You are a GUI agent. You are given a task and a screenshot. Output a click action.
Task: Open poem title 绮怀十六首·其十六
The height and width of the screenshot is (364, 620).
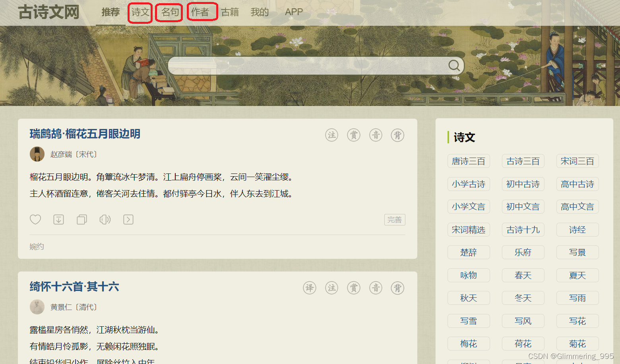(74, 287)
